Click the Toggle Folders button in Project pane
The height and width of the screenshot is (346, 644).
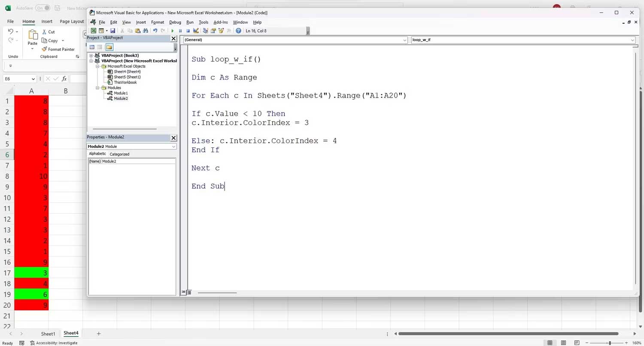pyautogui.click(x=109, y=47)
